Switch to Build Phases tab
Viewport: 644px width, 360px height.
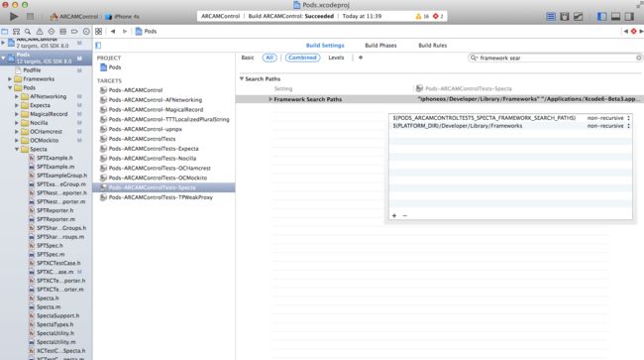click(380, 46)
